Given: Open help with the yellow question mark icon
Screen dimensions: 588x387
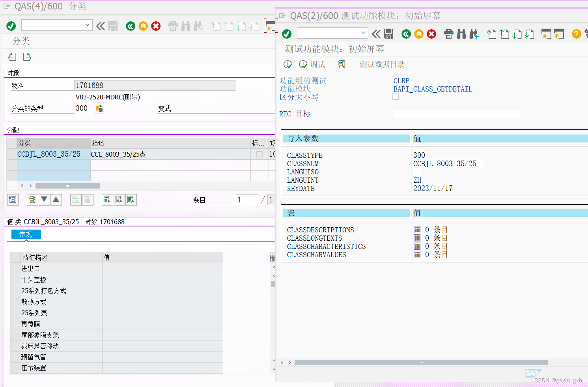Looking at the screenshot, I should [x=576, y=34].
